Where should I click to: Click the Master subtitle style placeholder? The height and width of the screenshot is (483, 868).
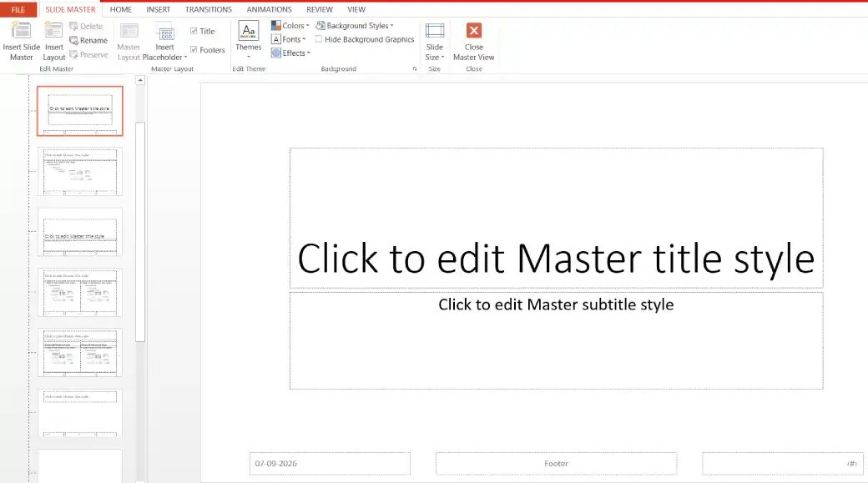coord(557,341)
